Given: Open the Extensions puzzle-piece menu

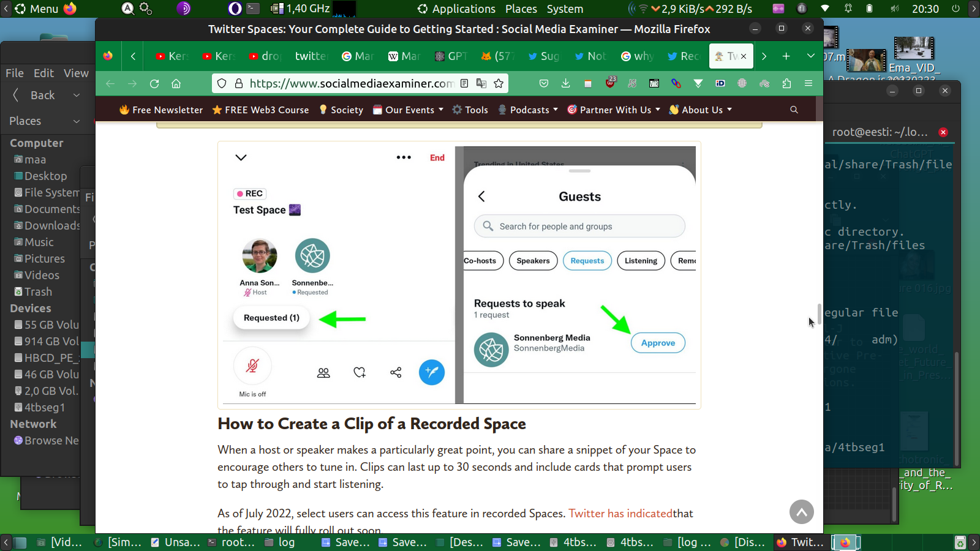Looking at the screenshot, I should pos(786,83).
